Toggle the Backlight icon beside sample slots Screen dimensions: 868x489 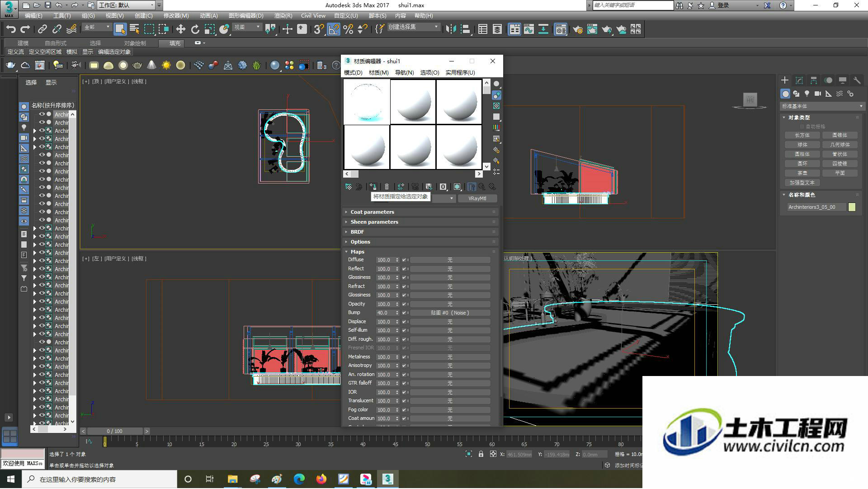coord(496,95)
